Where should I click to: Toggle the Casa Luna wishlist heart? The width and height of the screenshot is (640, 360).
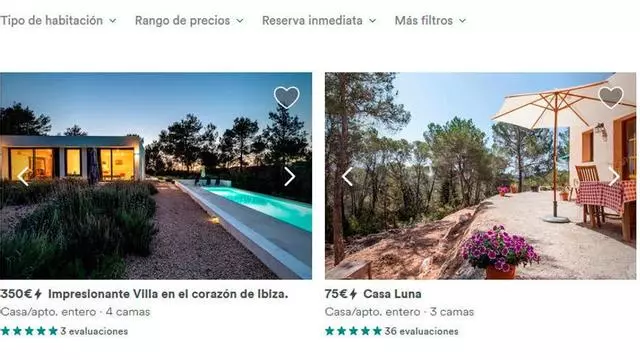[611, 97]
